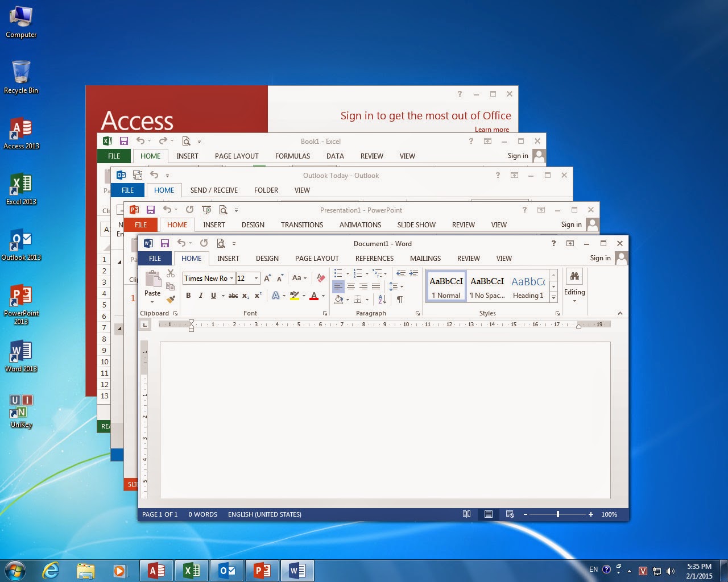
Task: Open the FILE backstage in Word
Action: click(x=155, y=258)
